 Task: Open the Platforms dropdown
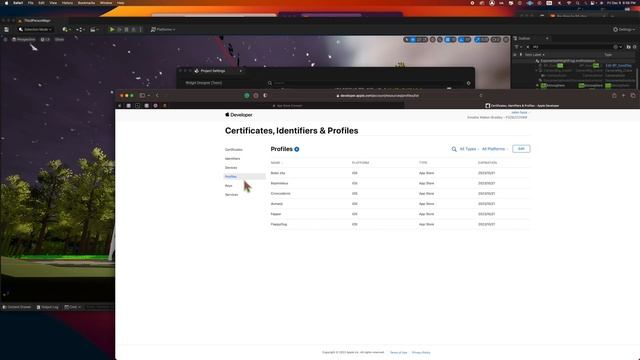point(163,29)
